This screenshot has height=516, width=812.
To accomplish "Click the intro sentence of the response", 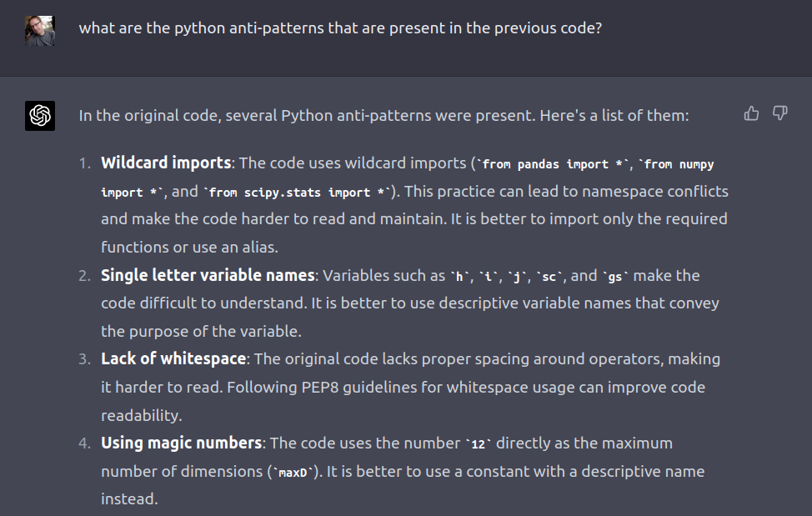I will pyautogui.click(x=383, y=115).
